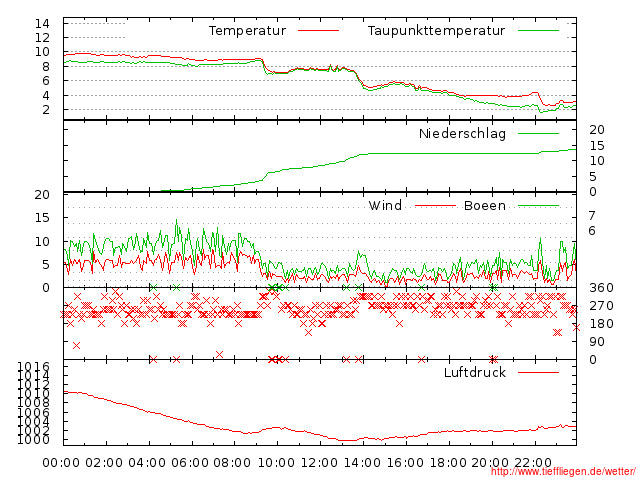The width and height of the screenshot is (640, 480).
Task: Select the 20:00 time axis label
Action: pyautogui.click(x=490, y=463)
